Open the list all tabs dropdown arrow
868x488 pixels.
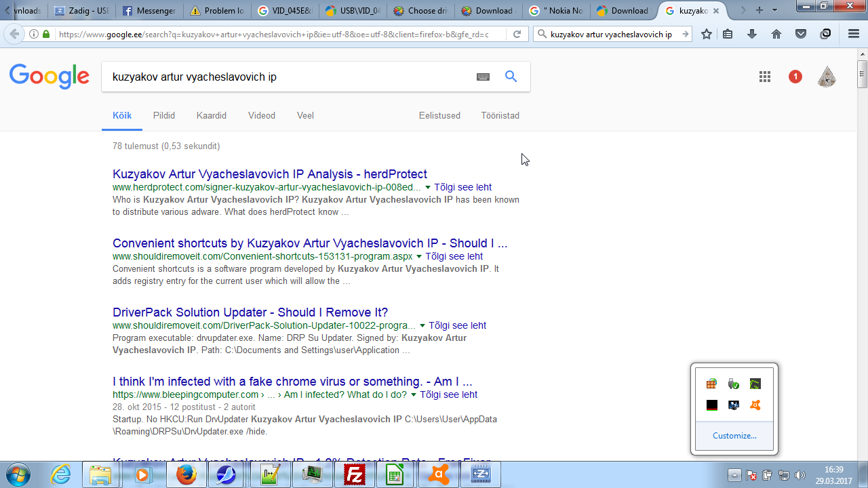pyautogui.click(x=775, y=10)
